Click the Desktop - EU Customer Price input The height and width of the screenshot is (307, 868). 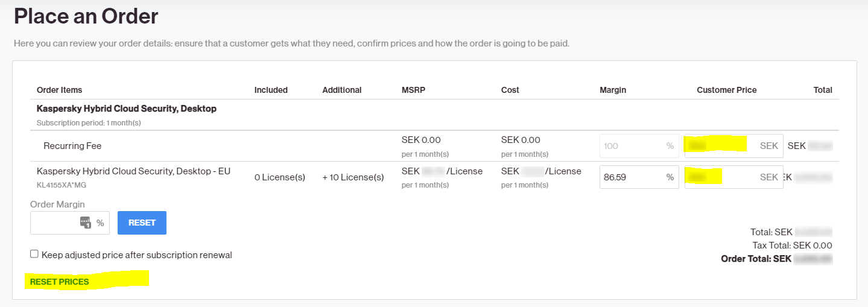(x=733, y=177)
